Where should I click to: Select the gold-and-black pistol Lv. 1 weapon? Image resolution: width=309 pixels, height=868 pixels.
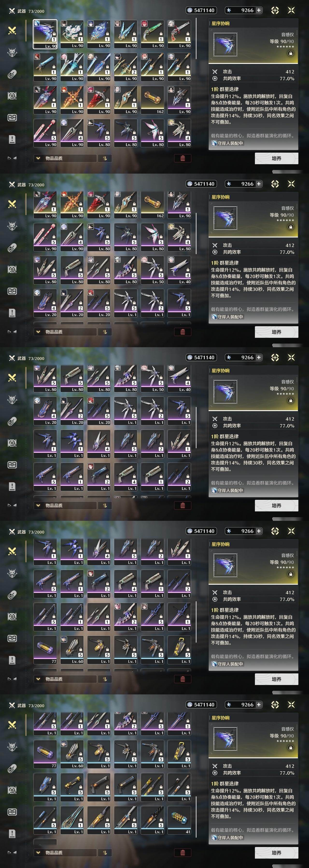coord(72,787)
